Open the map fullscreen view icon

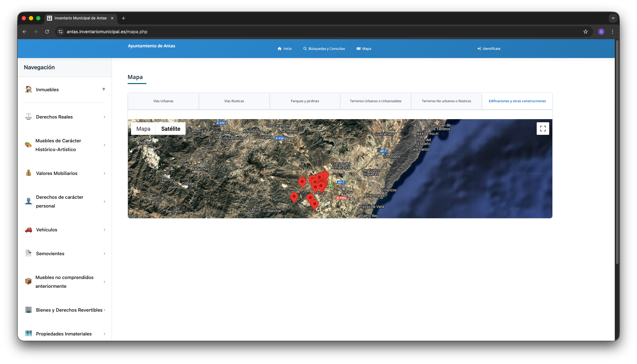pyautogui.click(x=543, y=128)
